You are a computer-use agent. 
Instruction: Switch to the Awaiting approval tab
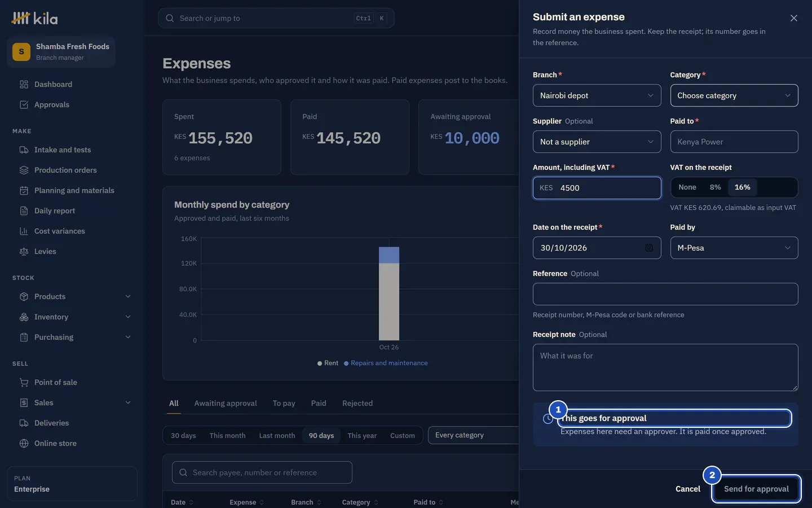[226, 403]
